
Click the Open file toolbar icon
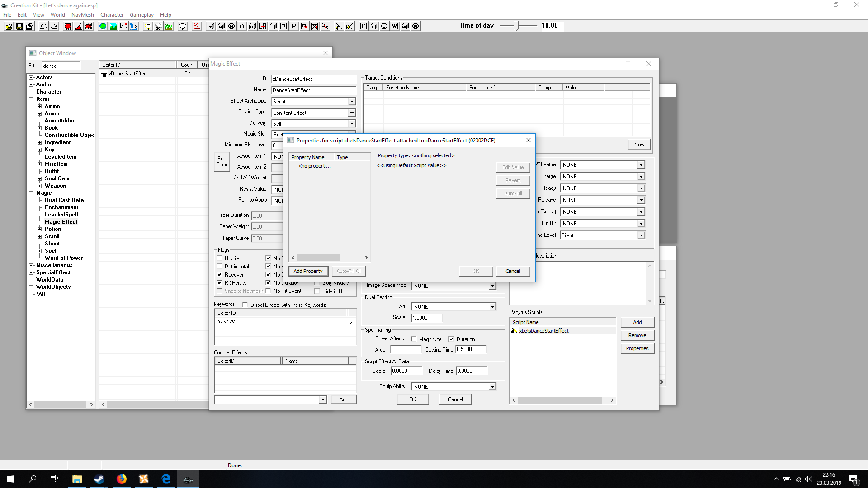9,26
